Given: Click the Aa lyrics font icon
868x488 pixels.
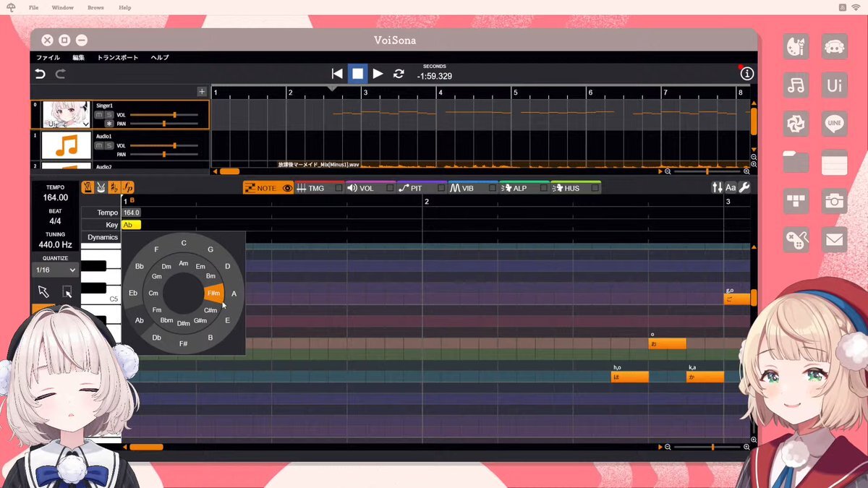Looking at the screenshot, I should pyautogui.click(x=731, y=188).
